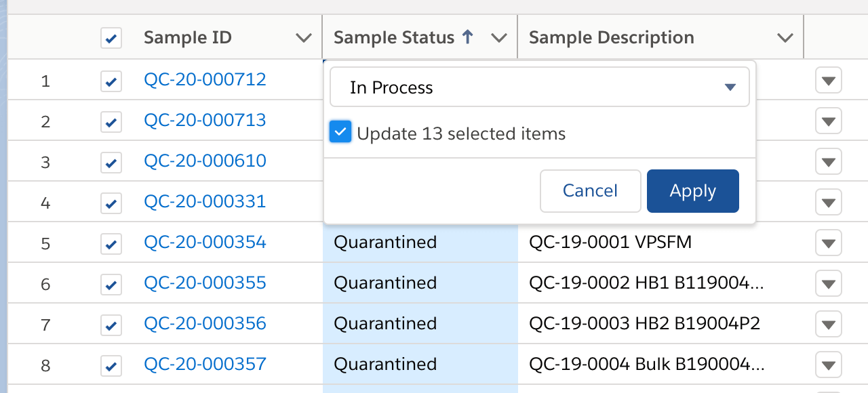868x393 pixels.
Task: Toggle the select-all checkbox in header
Action: (111, 38)
